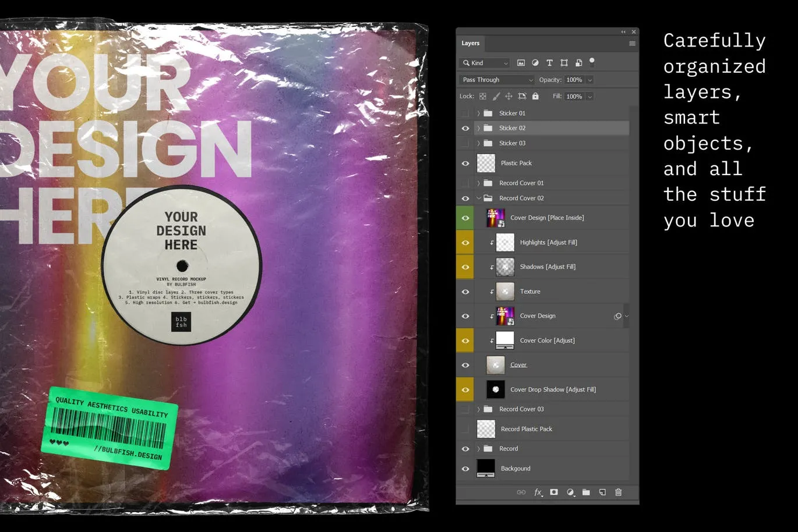Lock transparent pixels with checkerboard icon
The width and height of the screenshot is (798, 532).
tap(482, 96)
